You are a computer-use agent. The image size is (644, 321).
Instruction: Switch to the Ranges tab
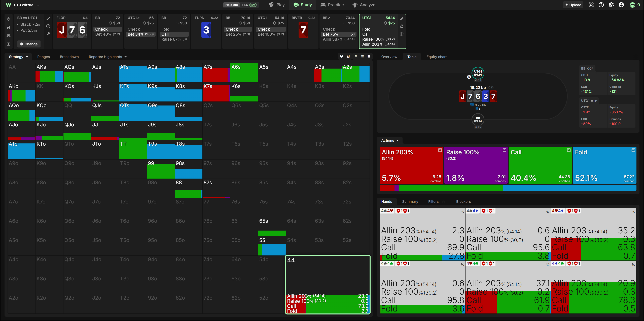coord(44,57)
